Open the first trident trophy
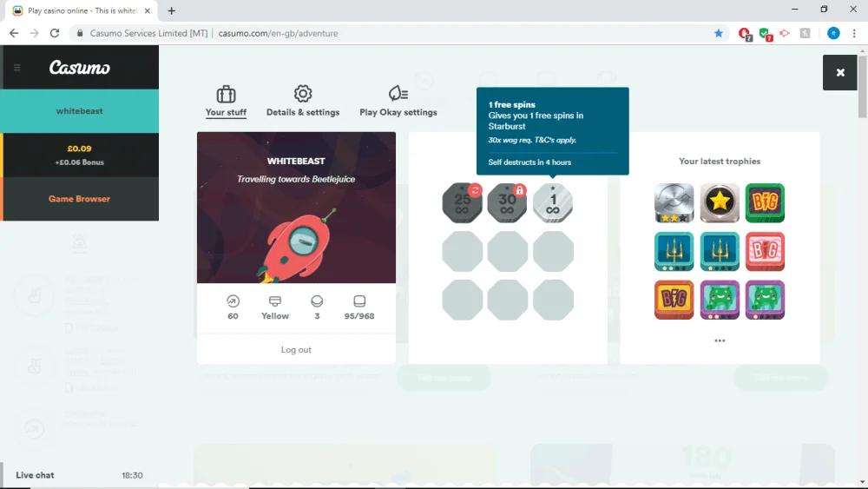Viewport: 868px width, 489px height. [674, 251]
